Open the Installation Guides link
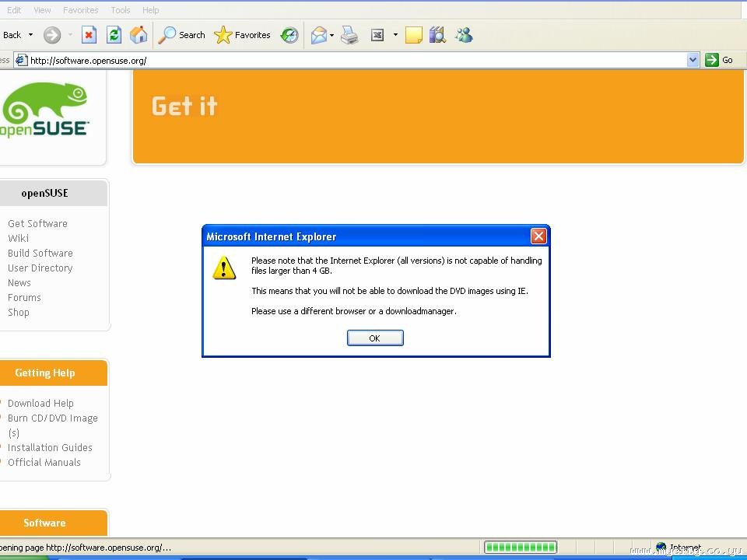 (50, 447)
